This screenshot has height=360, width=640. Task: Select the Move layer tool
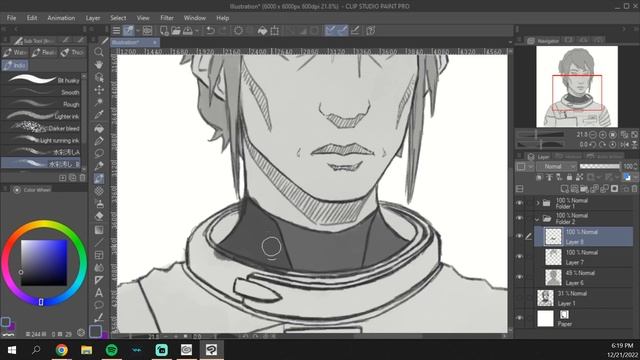(99, 90)
